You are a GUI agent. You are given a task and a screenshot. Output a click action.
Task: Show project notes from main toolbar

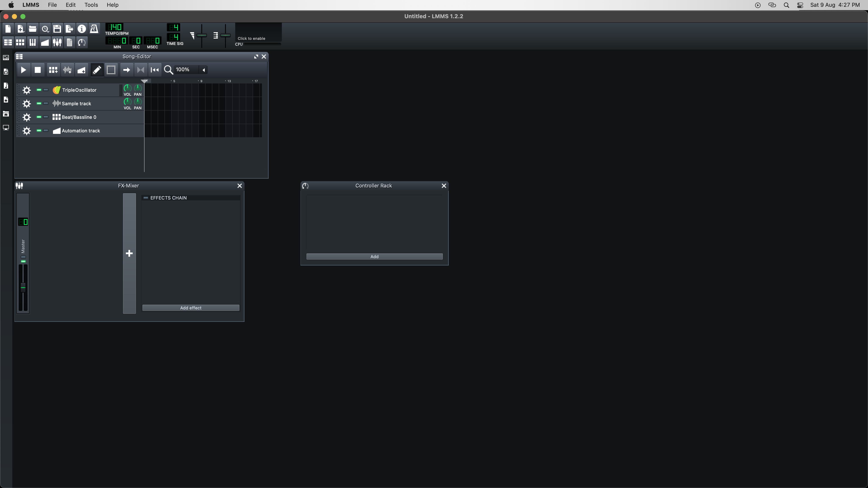(70, 42)
